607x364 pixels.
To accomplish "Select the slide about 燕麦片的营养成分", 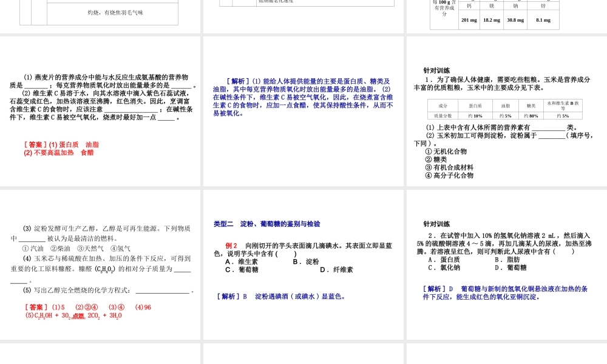I will pos(100,111).
